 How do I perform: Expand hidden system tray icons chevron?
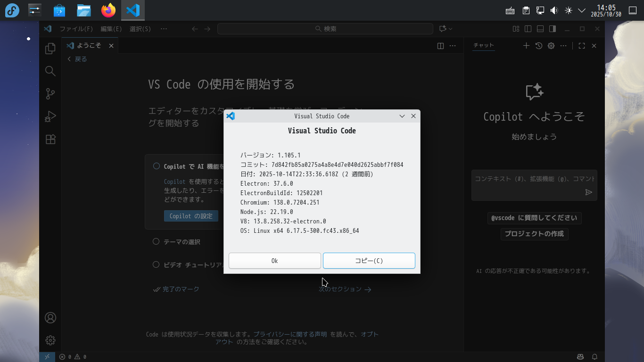tap(582, 10)
